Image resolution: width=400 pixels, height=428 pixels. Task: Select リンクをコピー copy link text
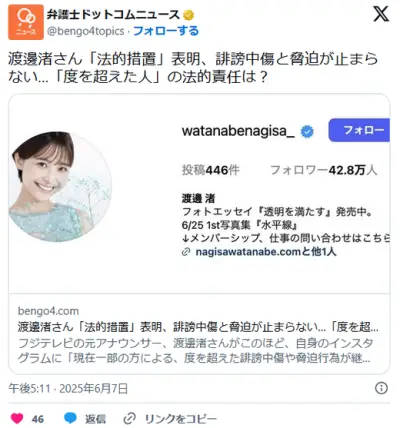181,419
